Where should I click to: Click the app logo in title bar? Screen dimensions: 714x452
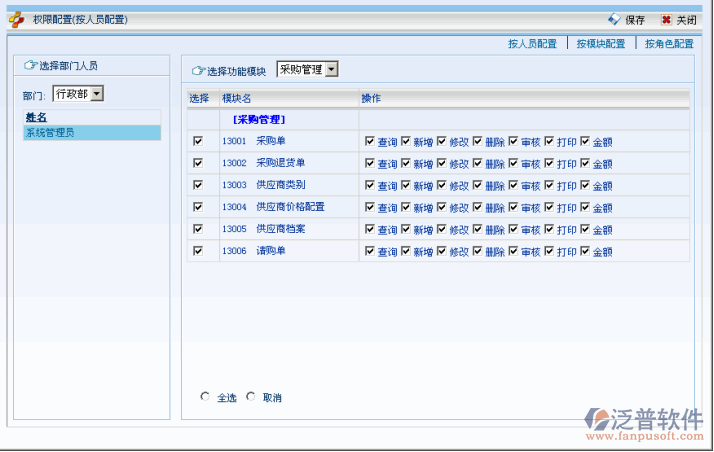[x=17, y=19]
